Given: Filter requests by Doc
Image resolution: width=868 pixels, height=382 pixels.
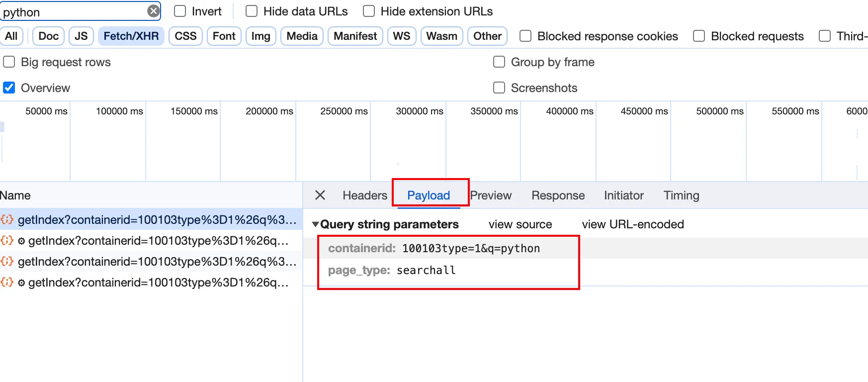Looking at the screenshot, I should click(48, 36).
